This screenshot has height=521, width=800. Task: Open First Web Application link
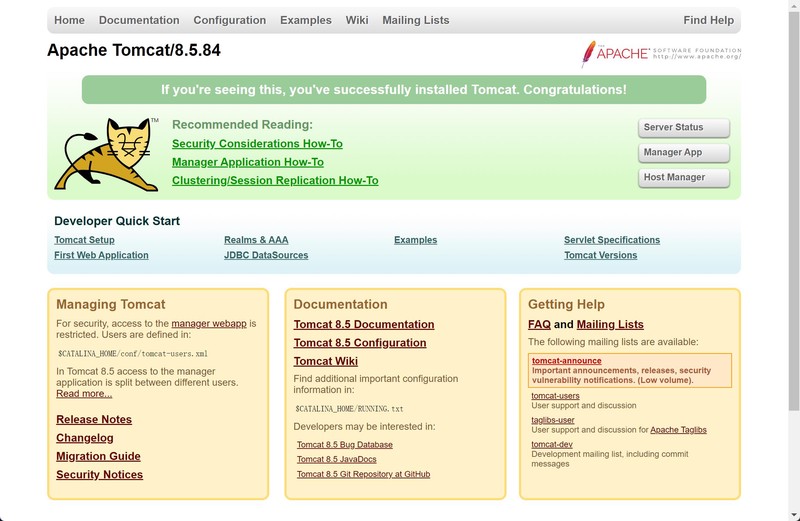(101, 255)
